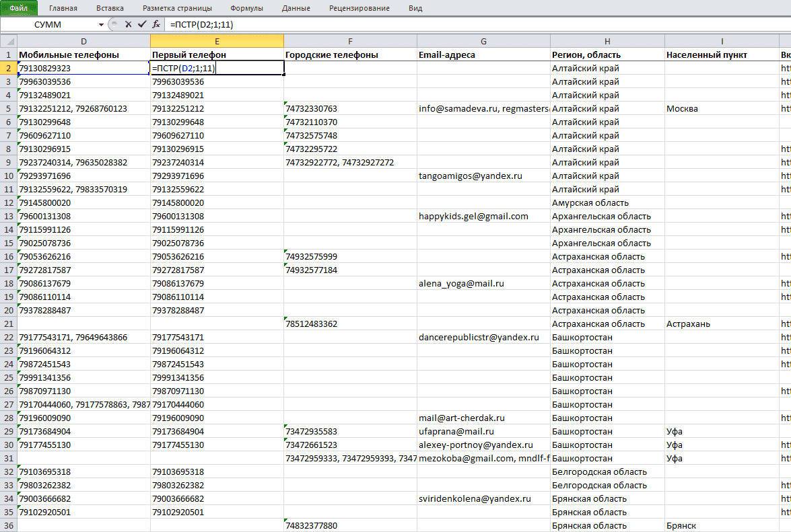Image resolution: width=791 pixels, height=532 pixels.
Task: Click the cell being edited with =ПСТР(D2;1;11)
Action: tap(217, 68)
